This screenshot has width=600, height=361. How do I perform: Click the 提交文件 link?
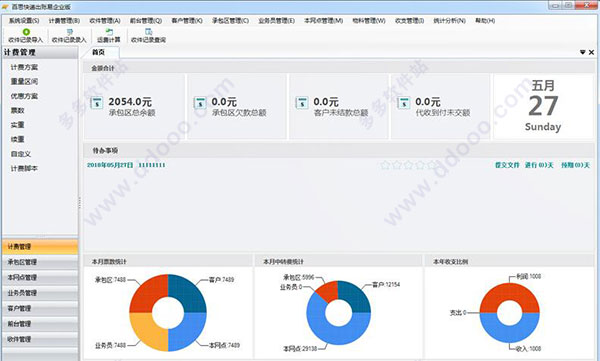pyautogui.click(x=507, y=165)
